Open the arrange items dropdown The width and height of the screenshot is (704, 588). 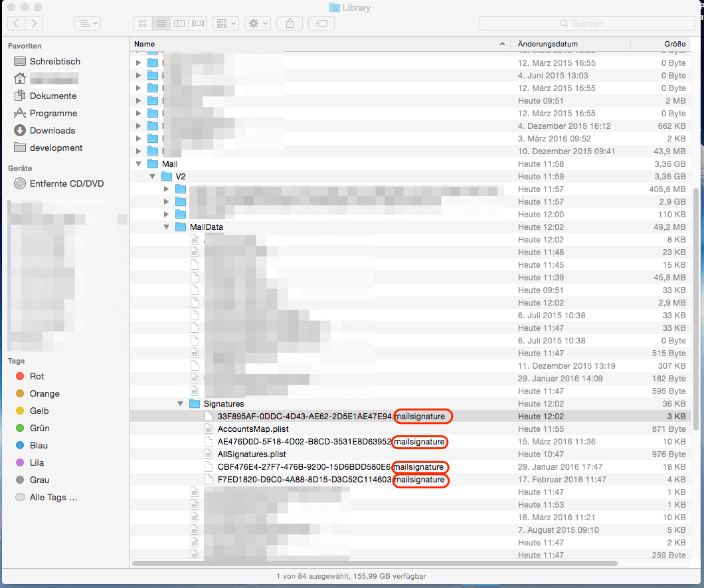point(226,23)
